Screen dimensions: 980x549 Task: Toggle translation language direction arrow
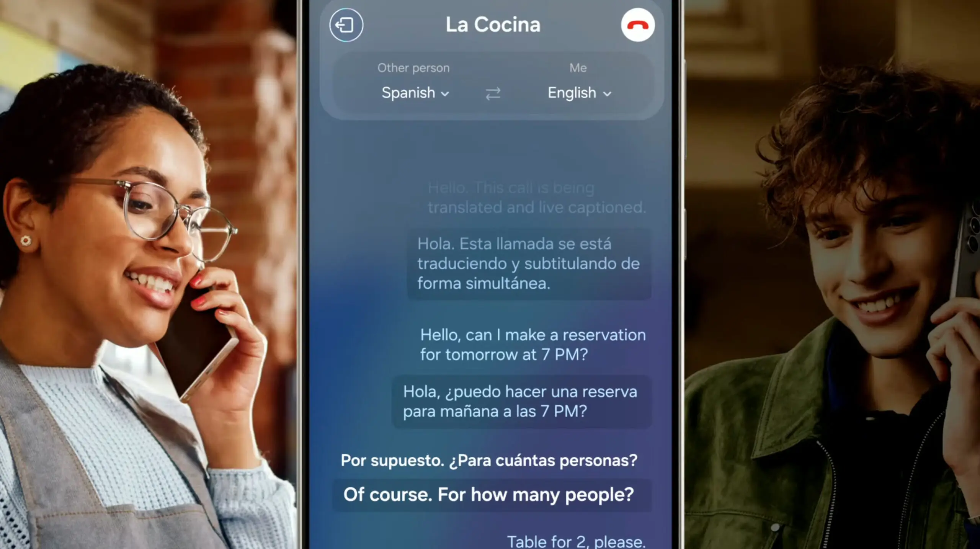point(492,93)
